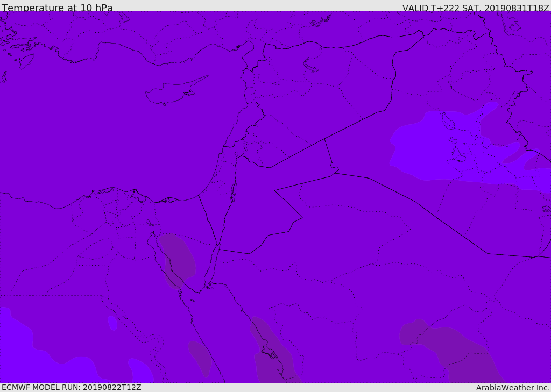
Task: Click the 'ECMWF MODEL RUN: 20190822T12Z' text
Action: point(72,387)
